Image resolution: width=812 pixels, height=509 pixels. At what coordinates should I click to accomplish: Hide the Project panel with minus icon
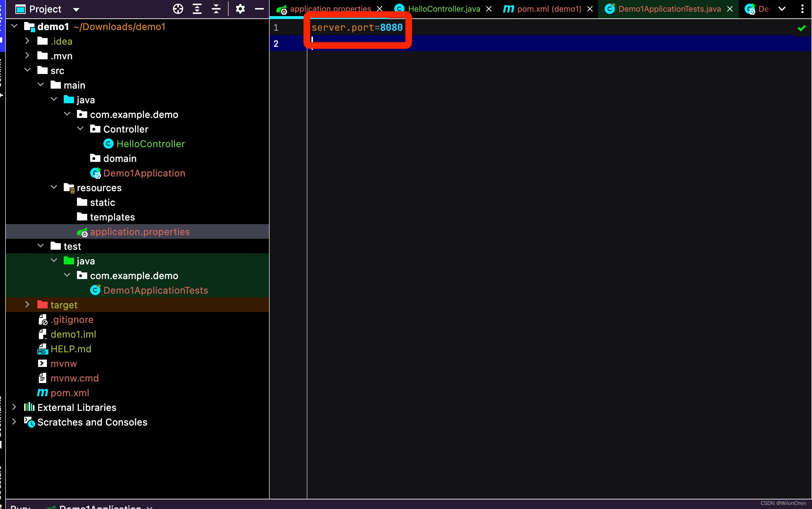pos(259,9)
